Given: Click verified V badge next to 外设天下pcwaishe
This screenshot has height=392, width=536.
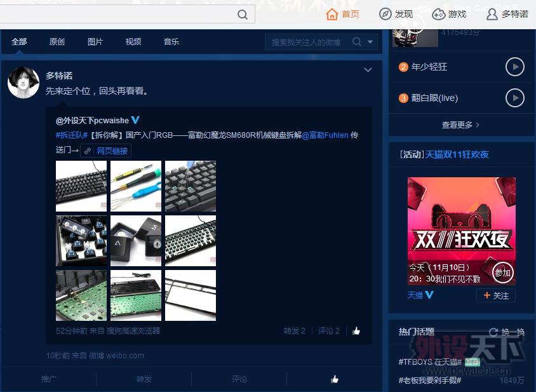Looking at the screenshot, I should 135,119.
